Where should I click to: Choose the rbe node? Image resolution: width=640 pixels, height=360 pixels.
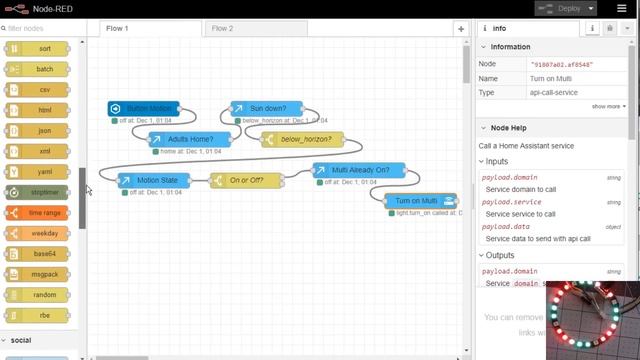pyautogui.click(x=37, y=315)
